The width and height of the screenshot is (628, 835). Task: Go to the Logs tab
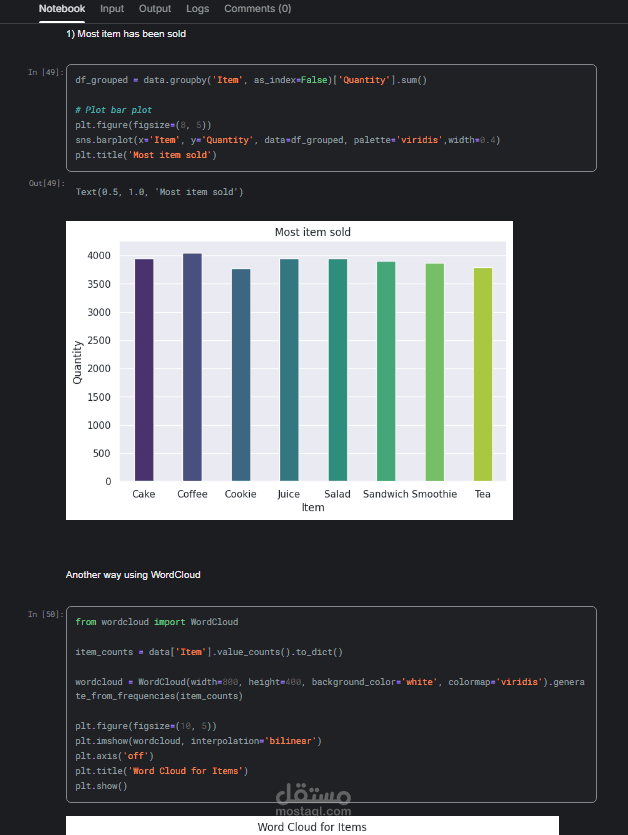click(x=198, y=9)
